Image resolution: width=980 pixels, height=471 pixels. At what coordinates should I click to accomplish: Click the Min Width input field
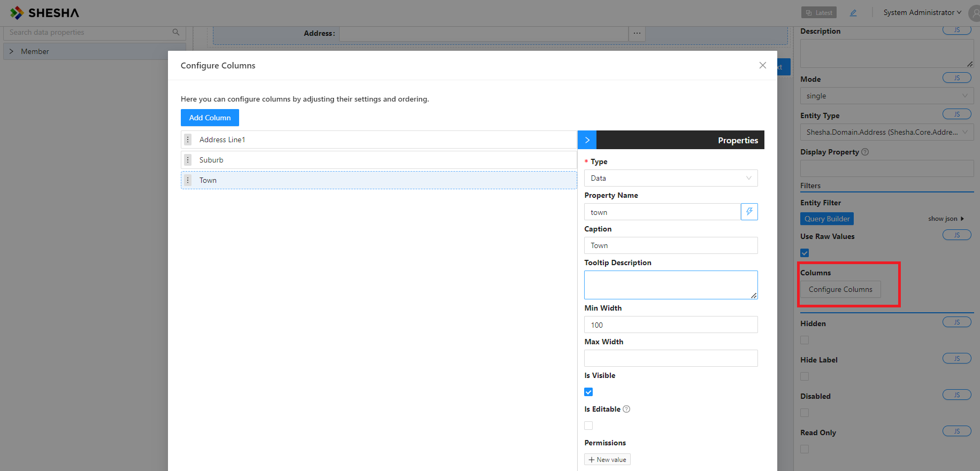click(x=671, y=325)
